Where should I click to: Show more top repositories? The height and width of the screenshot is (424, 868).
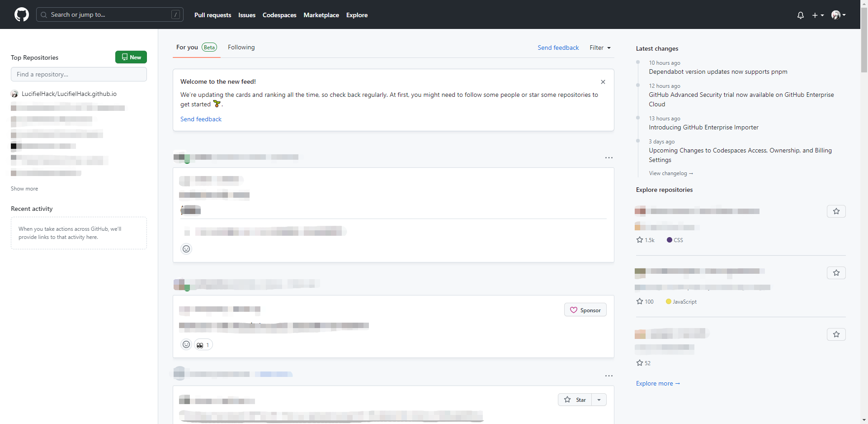coord(24,189)
